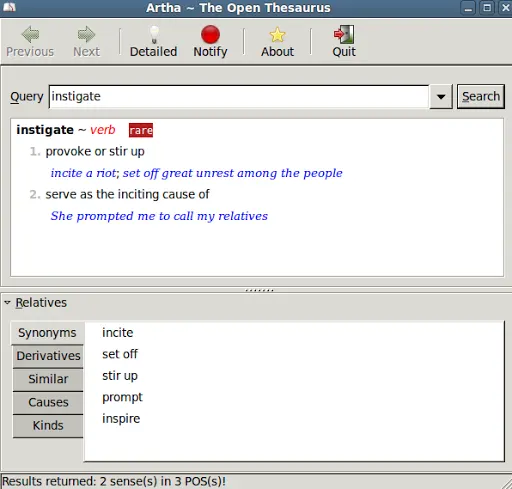512x489 pixels.
Task: Switch to the Derivatives tab
Action: [48, 356]
